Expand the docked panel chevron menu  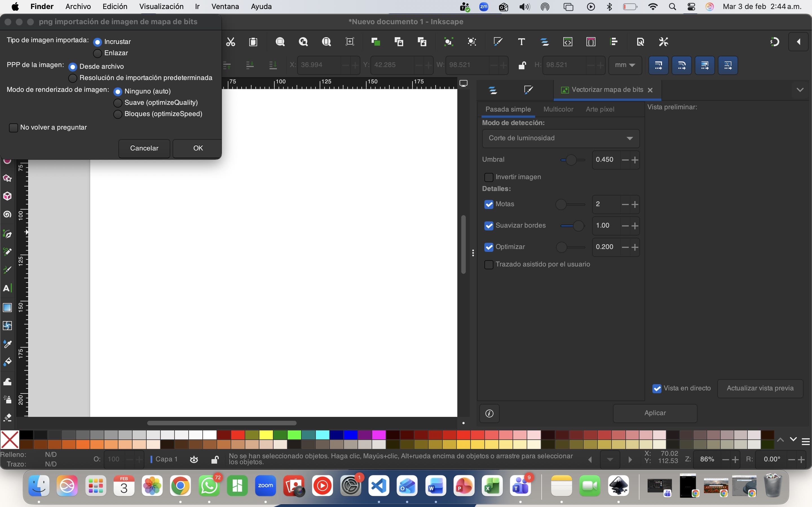800,90
